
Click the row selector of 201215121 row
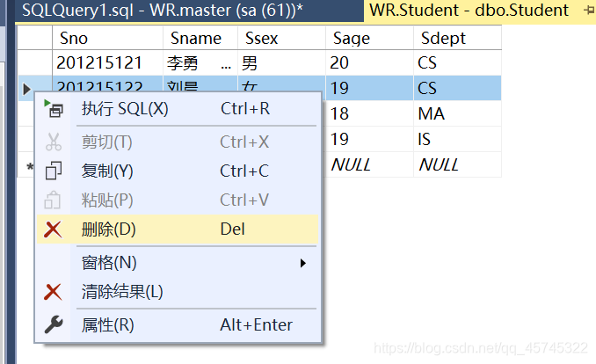(x=35, y=62)
